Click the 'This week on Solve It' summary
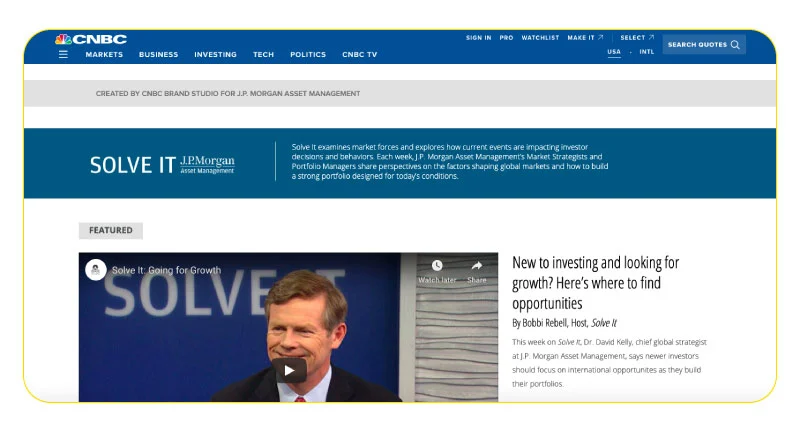This screenshot has width=800, height=431. (x=609, y=363)
